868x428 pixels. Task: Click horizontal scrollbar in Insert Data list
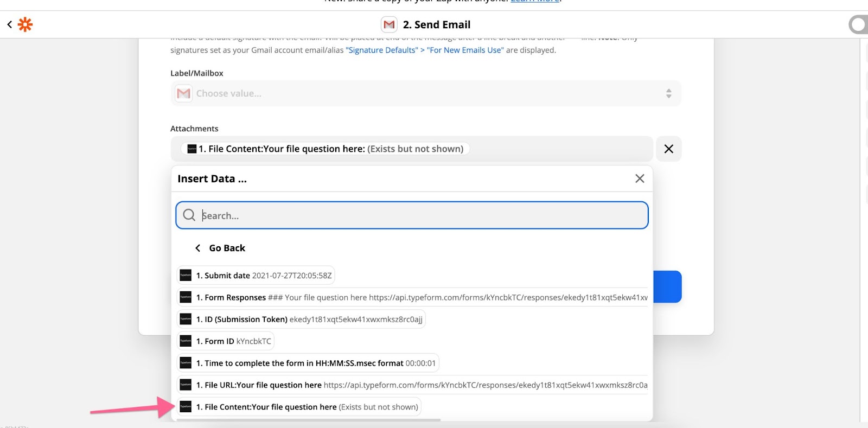click(x=308, y=420)
